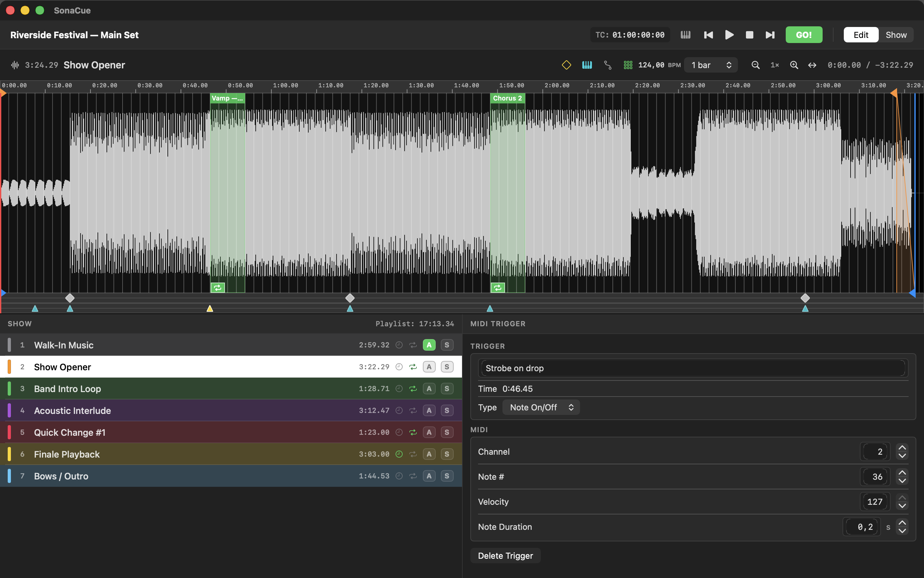Skip to previous track
Viewport: 924px width, 578px height.
pyautogui.click(x=708, y=35)
